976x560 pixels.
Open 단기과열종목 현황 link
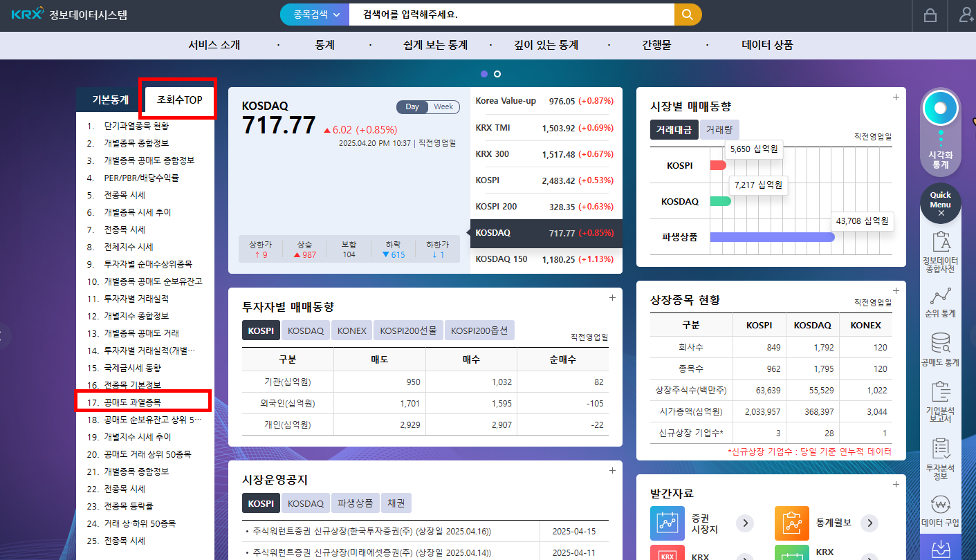pyautogui.click(x=136, y=126)
